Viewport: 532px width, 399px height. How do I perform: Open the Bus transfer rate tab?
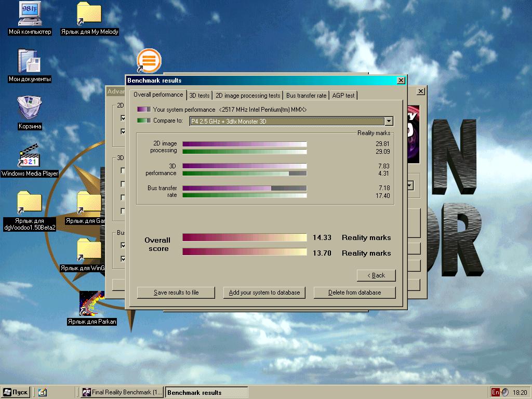306,96
